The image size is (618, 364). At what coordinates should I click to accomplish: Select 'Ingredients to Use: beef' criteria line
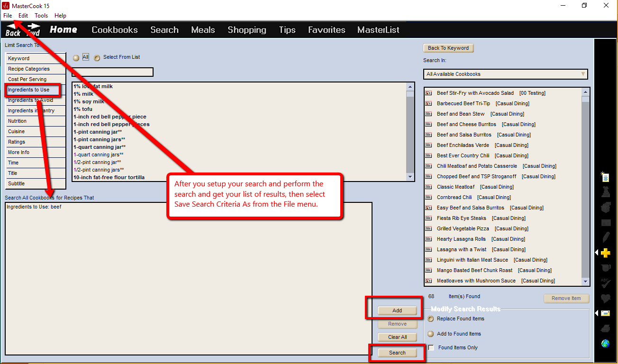[34, 207]
